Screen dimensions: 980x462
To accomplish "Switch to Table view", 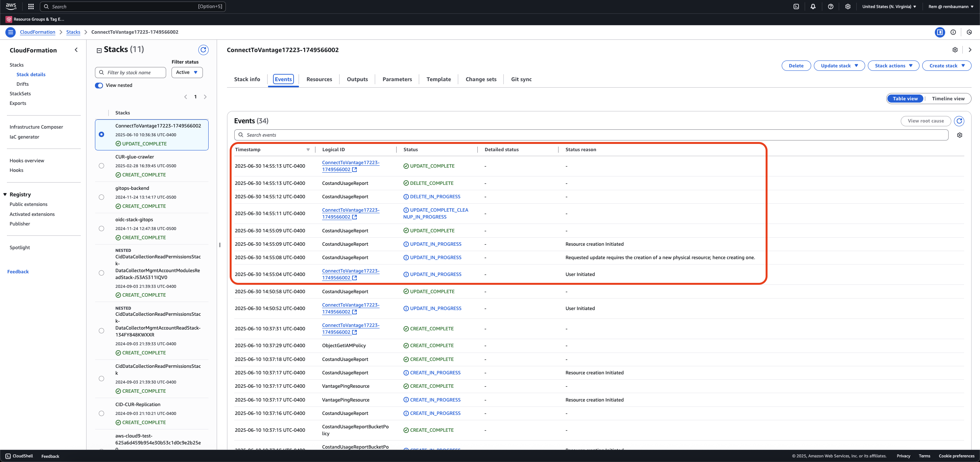I will pos(905,99).
